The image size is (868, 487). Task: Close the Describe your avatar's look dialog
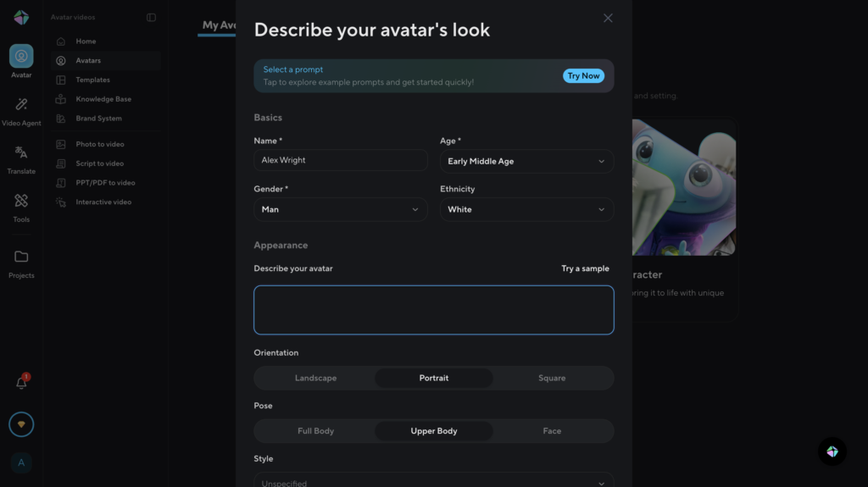tap(608, 19)
